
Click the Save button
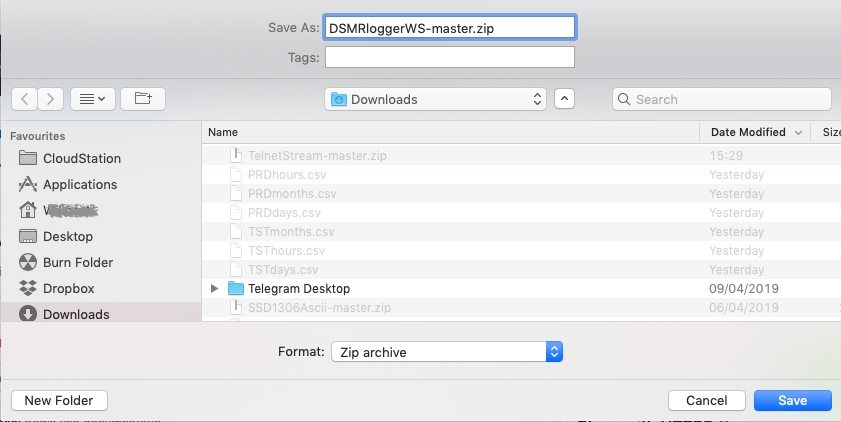(x=792, y=400)
